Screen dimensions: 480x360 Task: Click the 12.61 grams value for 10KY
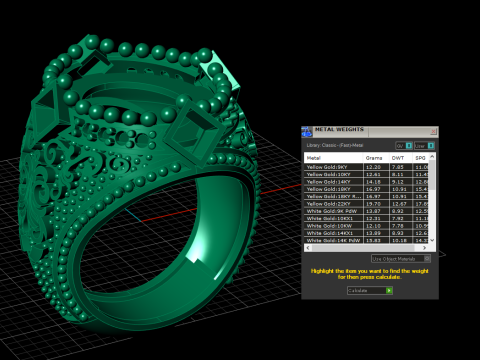click(x=373, y=174)
